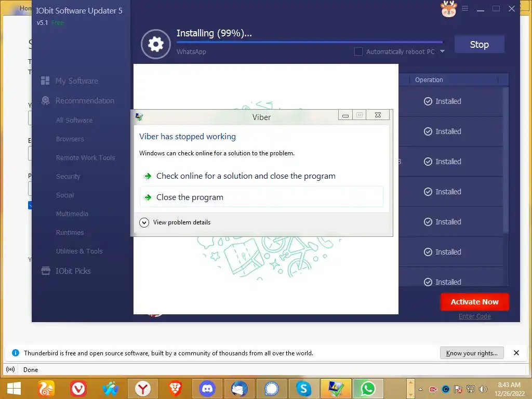Click the network tray icon
This screenshot has width=532, height=399.
(470, 389)
